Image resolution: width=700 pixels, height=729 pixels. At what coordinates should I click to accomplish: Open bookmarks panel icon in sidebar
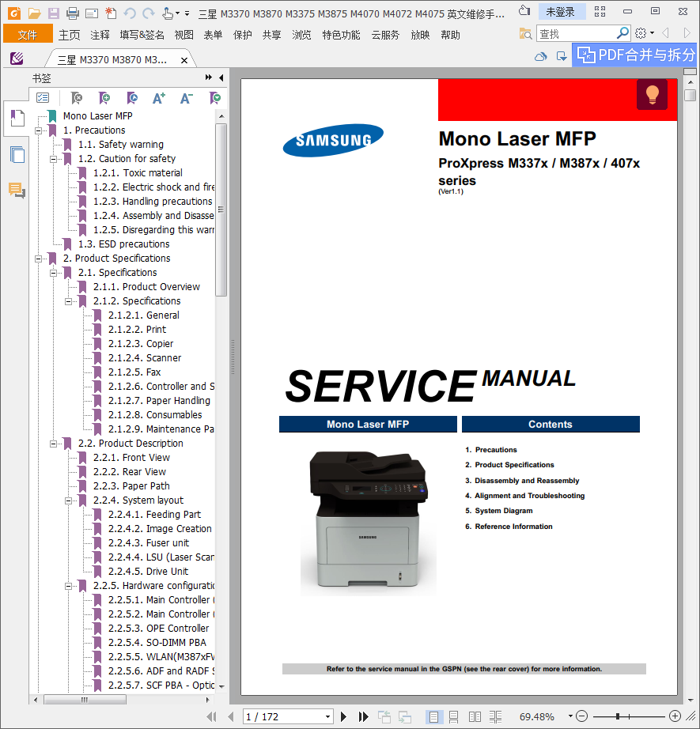pyautogui.click(x=17, y=118)
